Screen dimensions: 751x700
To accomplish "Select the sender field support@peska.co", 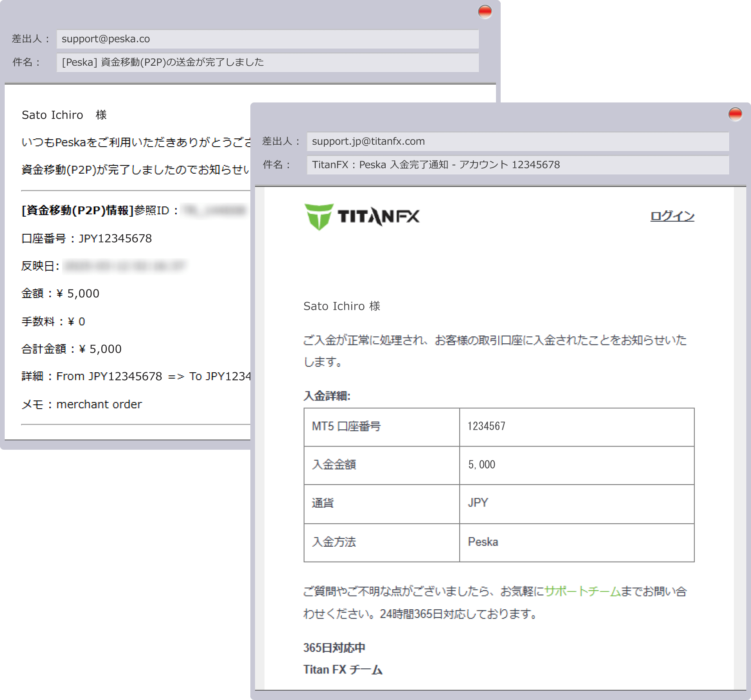I will point(268,39).
